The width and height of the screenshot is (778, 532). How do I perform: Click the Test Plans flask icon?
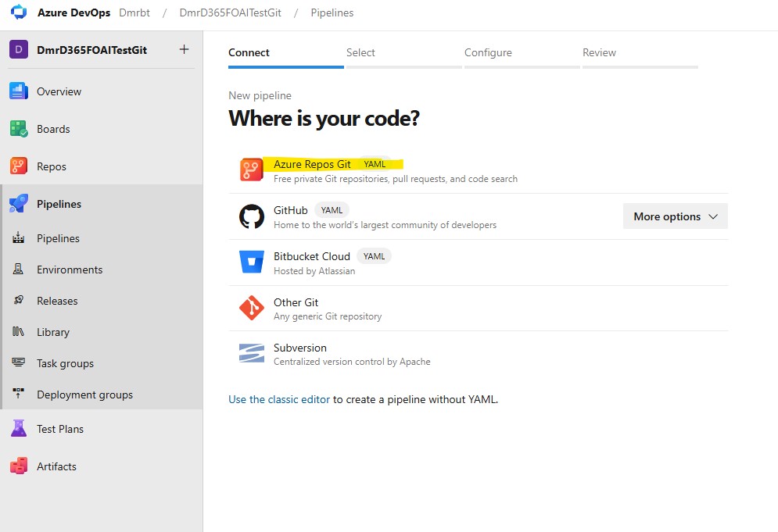[18, 428]
